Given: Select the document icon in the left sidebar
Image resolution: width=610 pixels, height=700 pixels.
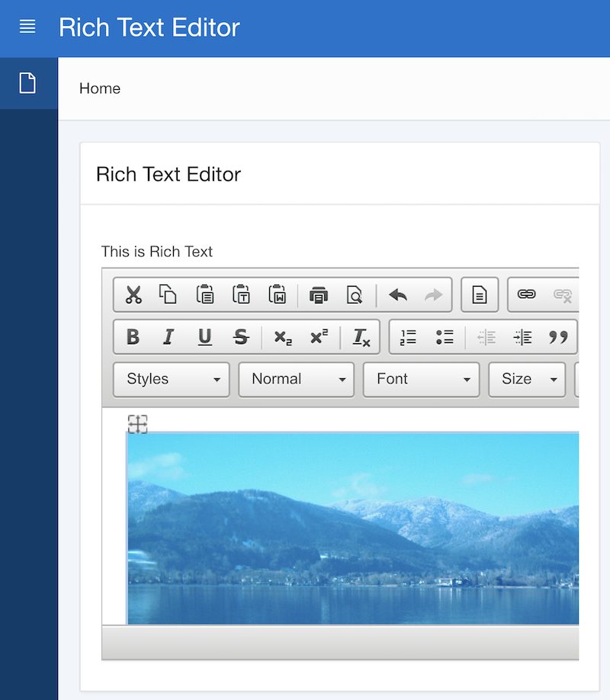Looking at the screenshot, I should coord(28,82).
